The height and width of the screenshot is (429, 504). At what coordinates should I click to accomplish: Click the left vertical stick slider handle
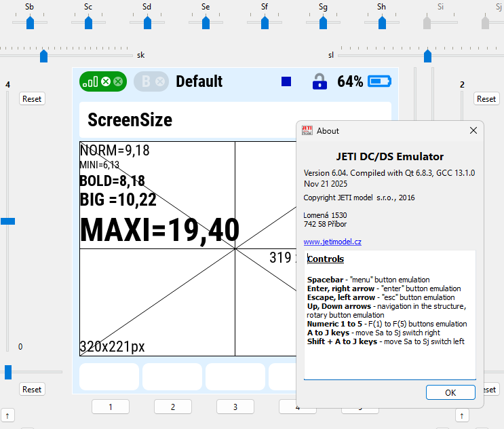click(8, 221)
